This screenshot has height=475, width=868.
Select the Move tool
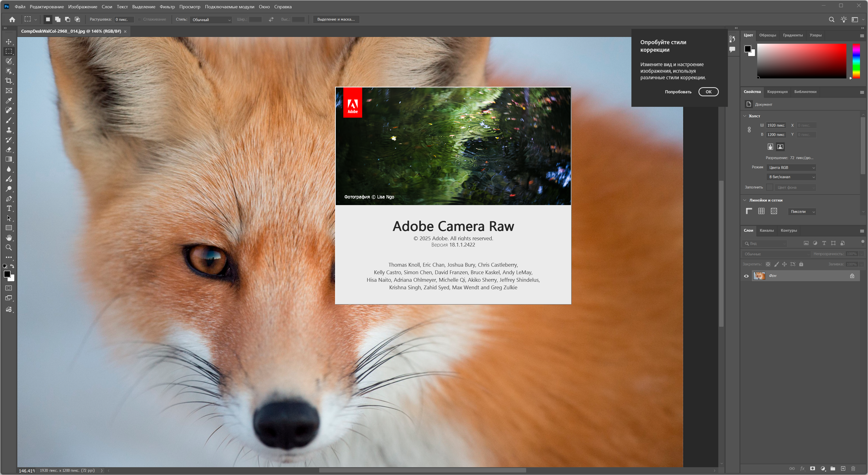[9, 42]
